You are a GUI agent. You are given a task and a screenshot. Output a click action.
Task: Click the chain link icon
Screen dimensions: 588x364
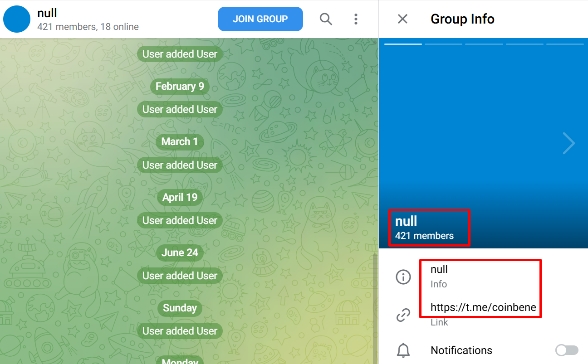(403, 315)
